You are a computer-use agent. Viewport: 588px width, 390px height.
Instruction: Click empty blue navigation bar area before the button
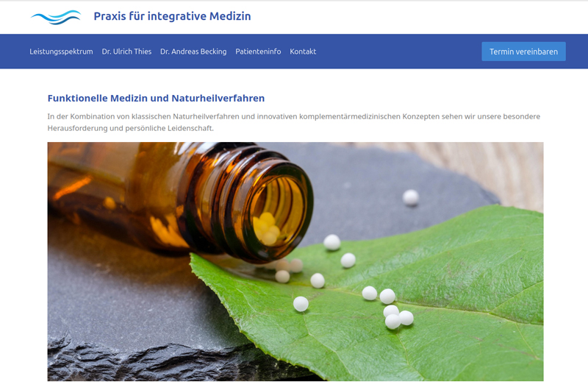coord(397,52)
